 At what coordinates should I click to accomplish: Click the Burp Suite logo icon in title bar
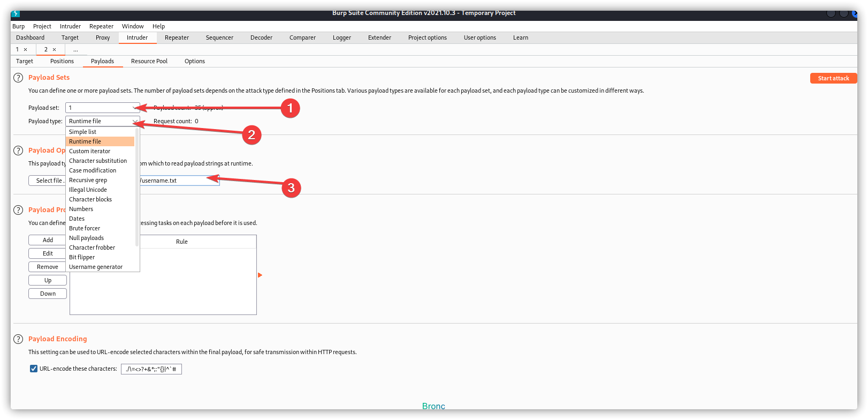pyautogui.click(x=16, y=13)
